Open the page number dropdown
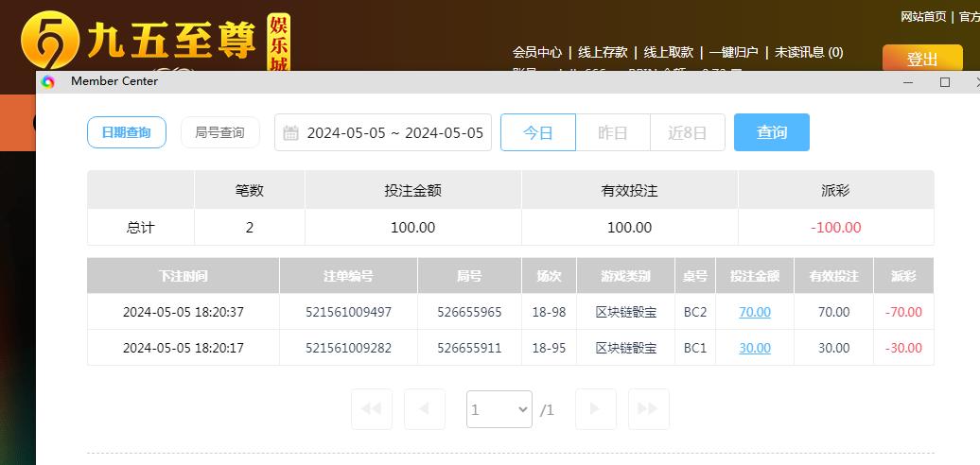The width and height of the screenshot is (980, 465). (x=499, y=409)
